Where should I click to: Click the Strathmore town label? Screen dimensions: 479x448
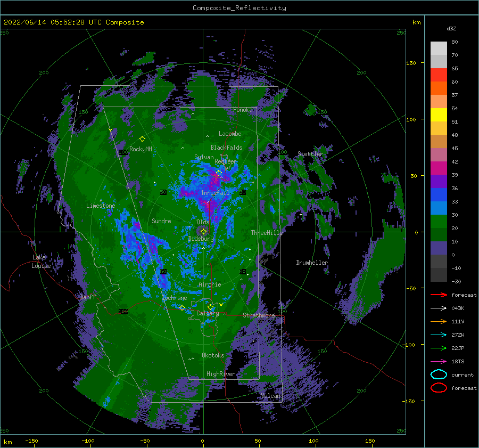point(259,315)
